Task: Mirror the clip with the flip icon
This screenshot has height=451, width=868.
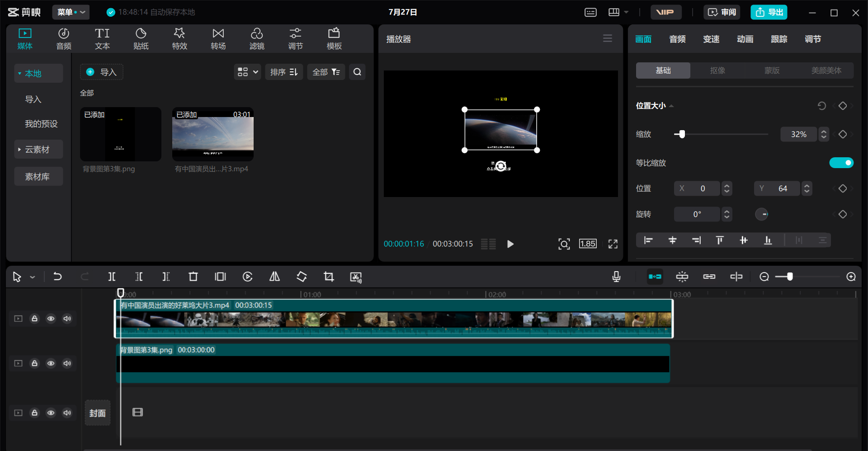Action: (274, 277)
